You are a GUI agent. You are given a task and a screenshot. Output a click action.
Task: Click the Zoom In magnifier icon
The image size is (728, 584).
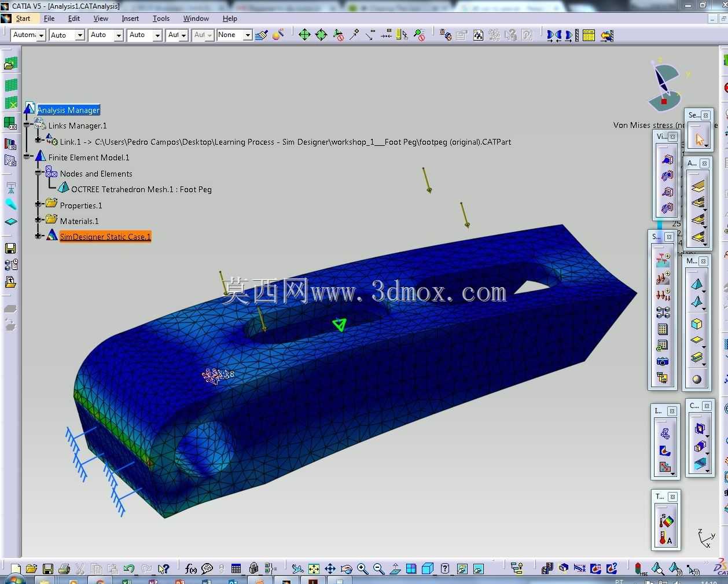tap(362, 569)
